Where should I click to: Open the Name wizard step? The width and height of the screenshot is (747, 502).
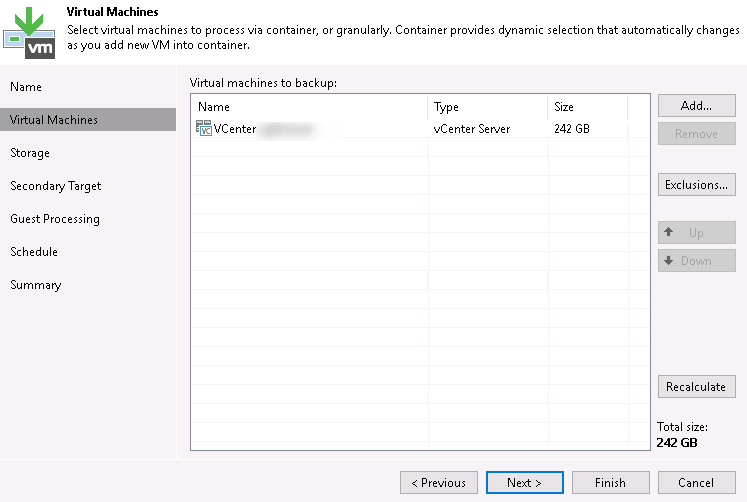click(x=26, y=87)
